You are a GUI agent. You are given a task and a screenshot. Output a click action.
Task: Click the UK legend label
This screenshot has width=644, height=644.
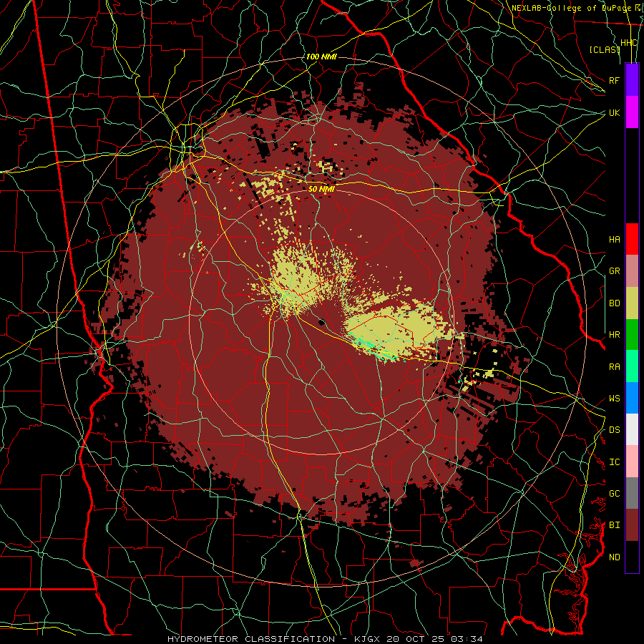click(x=614, y=112)
